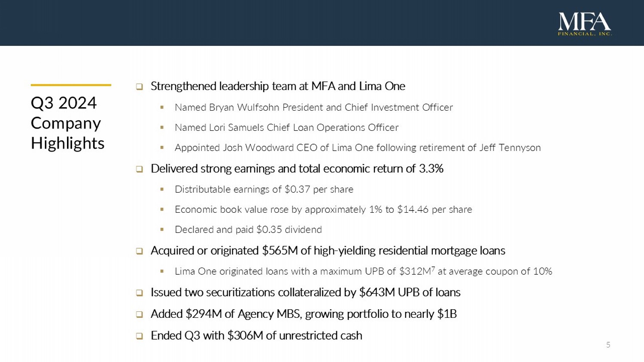This screenshot has height=362, width=644.
Task: Open footnote 7 superscript after $312M
Action: (433, 268)
